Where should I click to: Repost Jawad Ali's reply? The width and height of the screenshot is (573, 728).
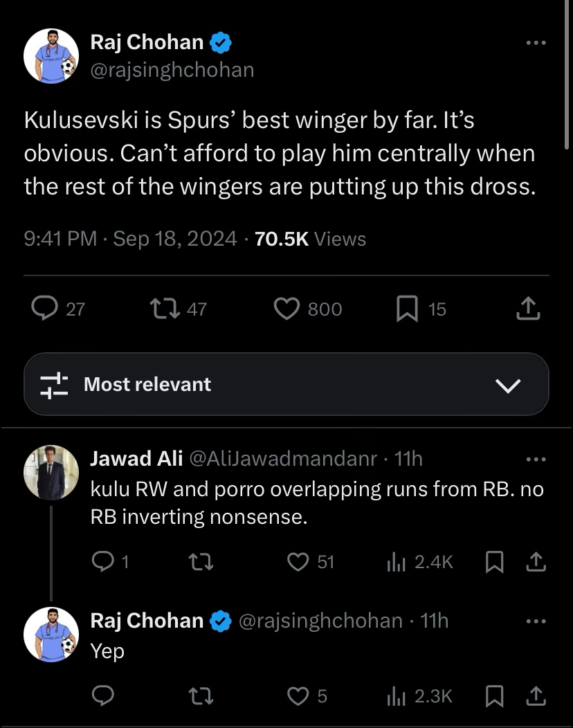point(201,563)
